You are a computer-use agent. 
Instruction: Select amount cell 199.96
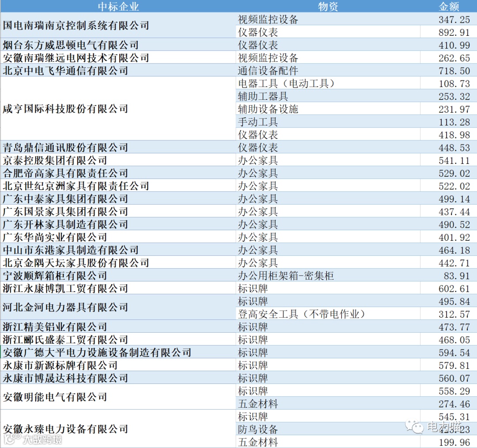448,442
